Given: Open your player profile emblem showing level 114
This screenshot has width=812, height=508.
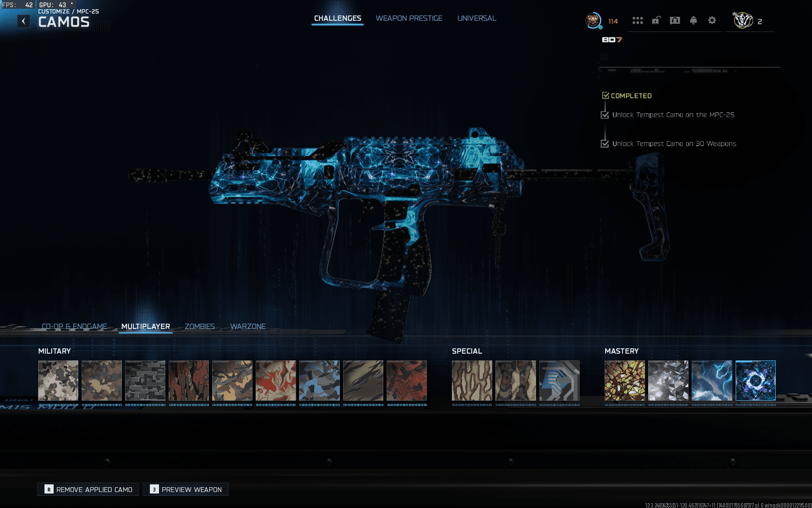Looking at the screenshot, I should click(x=594, y=21).
